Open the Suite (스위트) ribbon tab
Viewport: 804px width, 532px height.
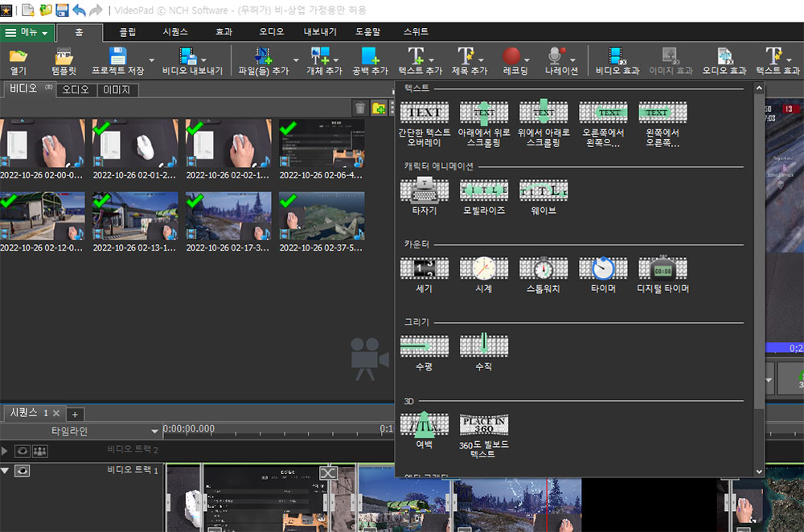(x=416, y=32)
